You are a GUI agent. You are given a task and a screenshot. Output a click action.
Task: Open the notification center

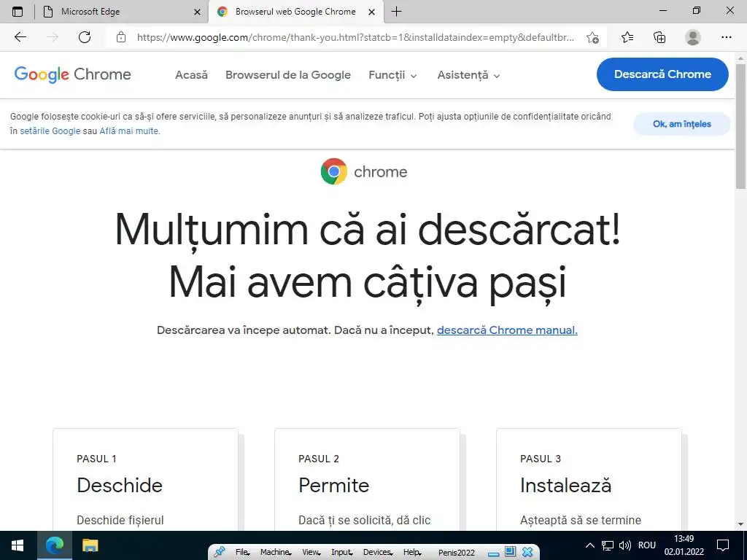[723, 545]
